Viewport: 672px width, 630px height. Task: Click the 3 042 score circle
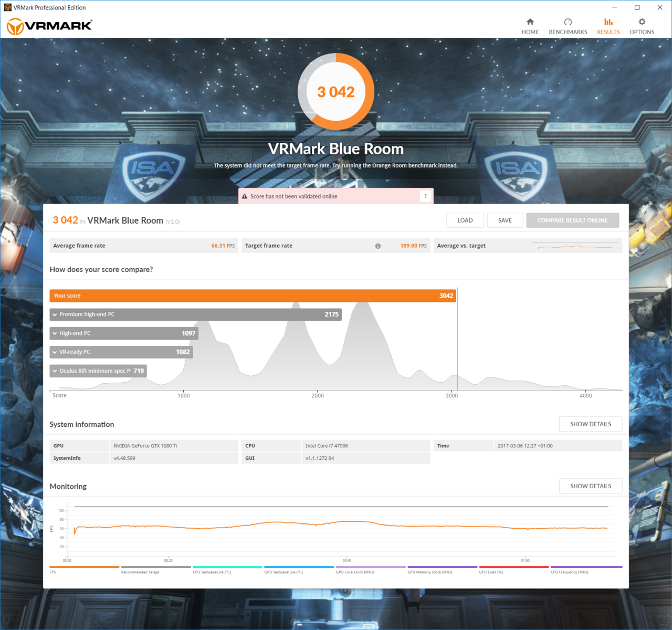(336, 92)
